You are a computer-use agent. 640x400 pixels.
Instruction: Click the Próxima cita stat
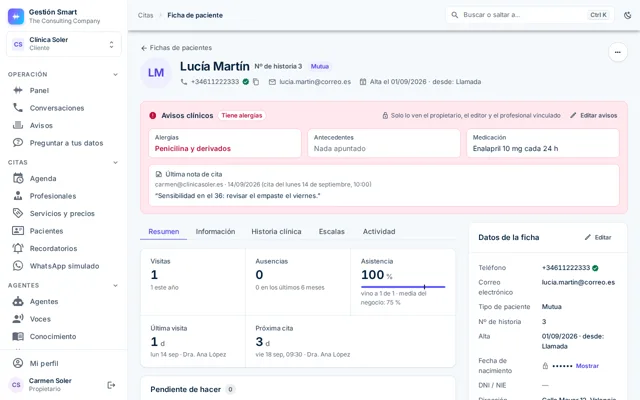point(350,341)
